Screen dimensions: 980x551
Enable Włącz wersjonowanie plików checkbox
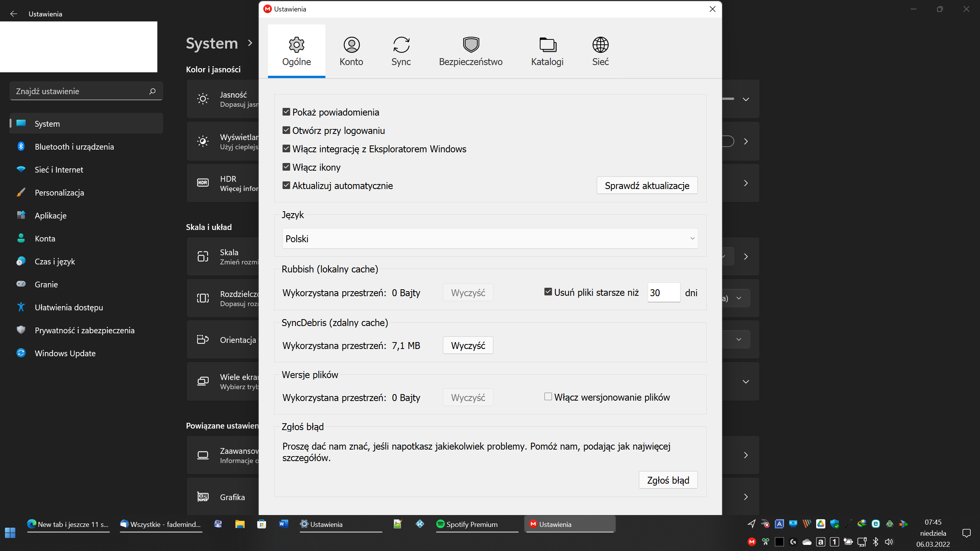click(548, 397)
